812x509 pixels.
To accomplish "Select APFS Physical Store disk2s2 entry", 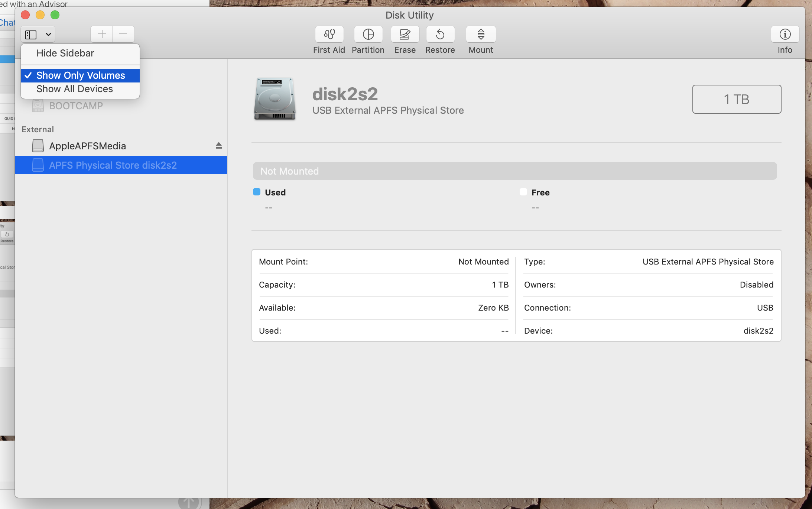I will (113, 165).
